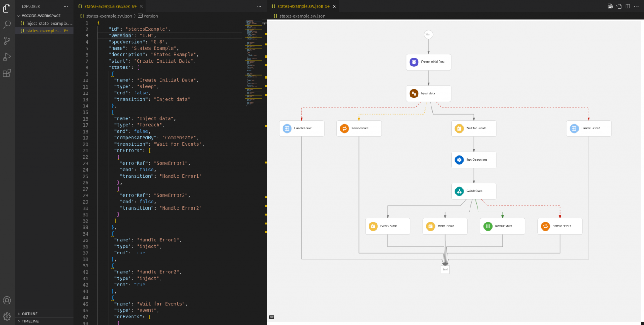Open the Extensions view
The height and width of the screenshot is (325, 644).
coord(7,73)
